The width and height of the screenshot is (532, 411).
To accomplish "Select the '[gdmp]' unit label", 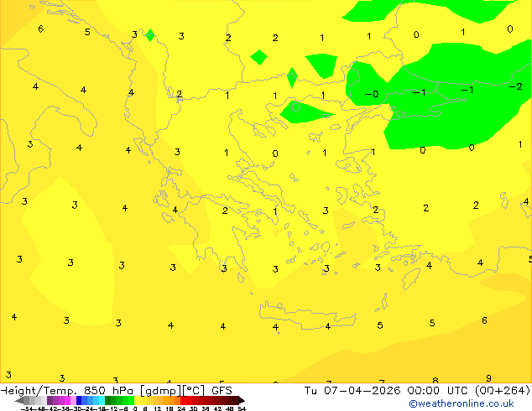I will tap(161, 391).
